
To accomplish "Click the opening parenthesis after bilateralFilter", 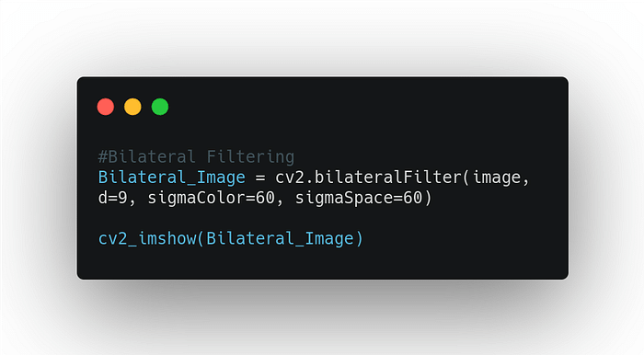I will coord(466,177).
